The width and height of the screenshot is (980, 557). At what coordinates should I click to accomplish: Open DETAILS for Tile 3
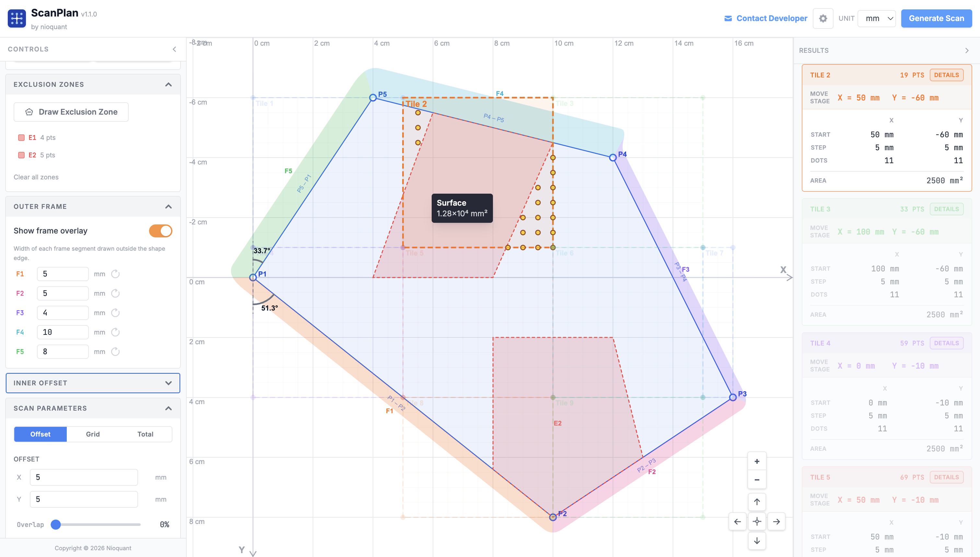click(x=946, y=209)
